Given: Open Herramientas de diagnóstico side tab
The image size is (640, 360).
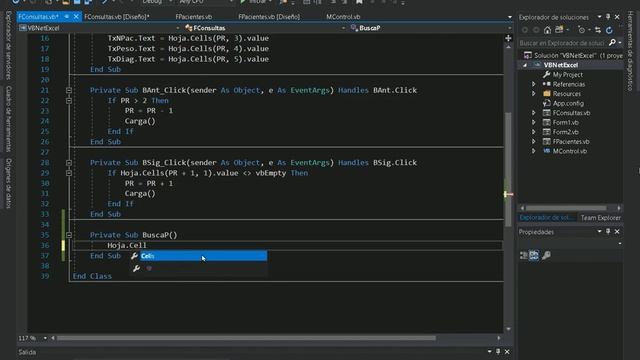Looking at the screenshot, I should point(631,51).
